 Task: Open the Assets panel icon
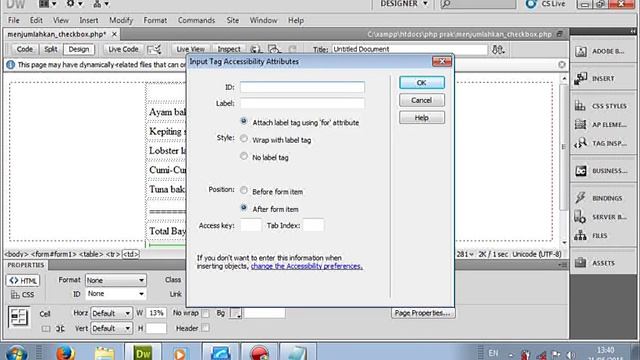point(580,263)
